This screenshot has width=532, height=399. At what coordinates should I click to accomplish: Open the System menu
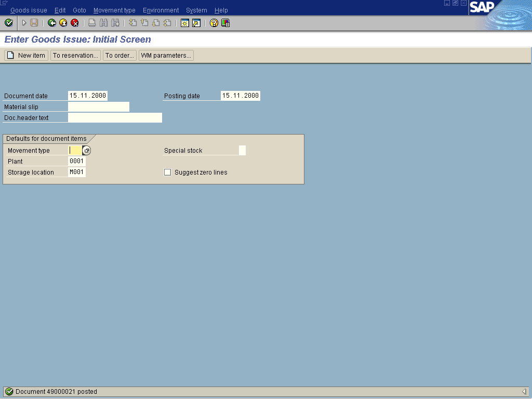click(x=196, y=10)
